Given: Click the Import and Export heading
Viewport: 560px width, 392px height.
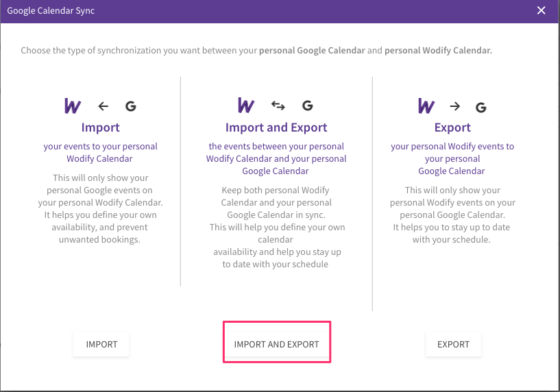Looking at the screenshot, I should coord(276,127).
